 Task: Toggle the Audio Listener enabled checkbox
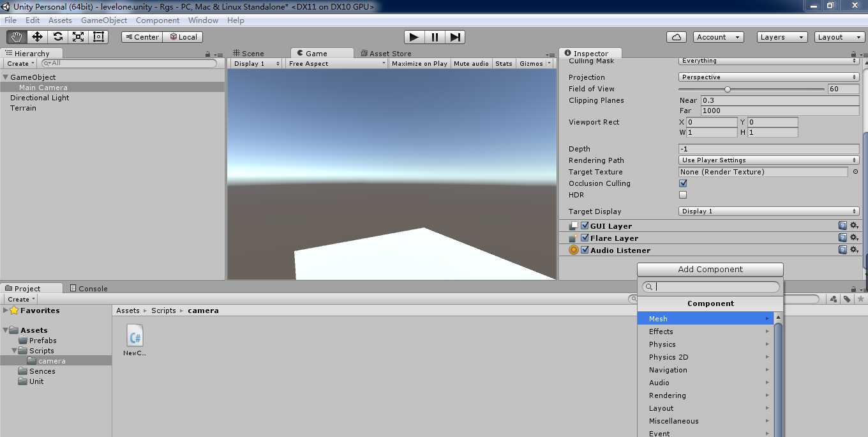click(x=585, y=250)
